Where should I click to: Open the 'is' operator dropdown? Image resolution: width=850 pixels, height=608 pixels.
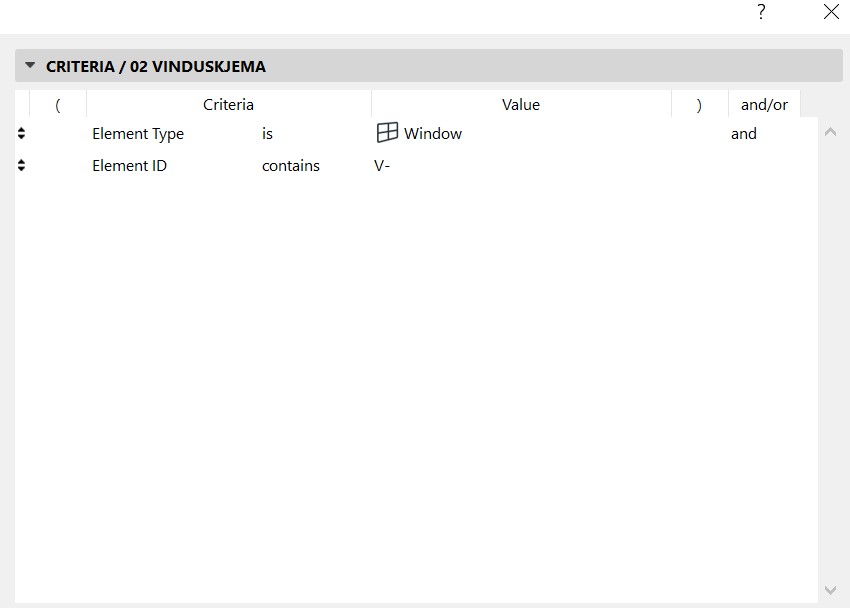pyautogui.click(x=267, y=134)
